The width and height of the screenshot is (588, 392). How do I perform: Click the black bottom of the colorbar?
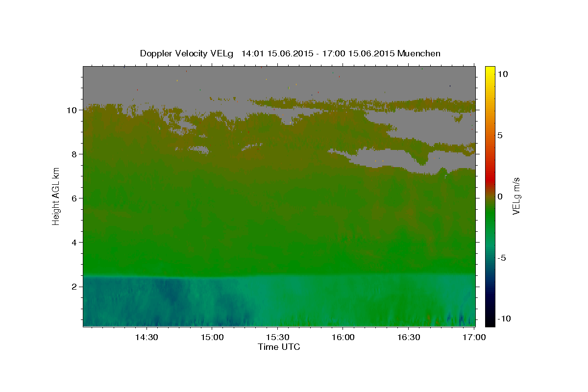coord(490,322)
